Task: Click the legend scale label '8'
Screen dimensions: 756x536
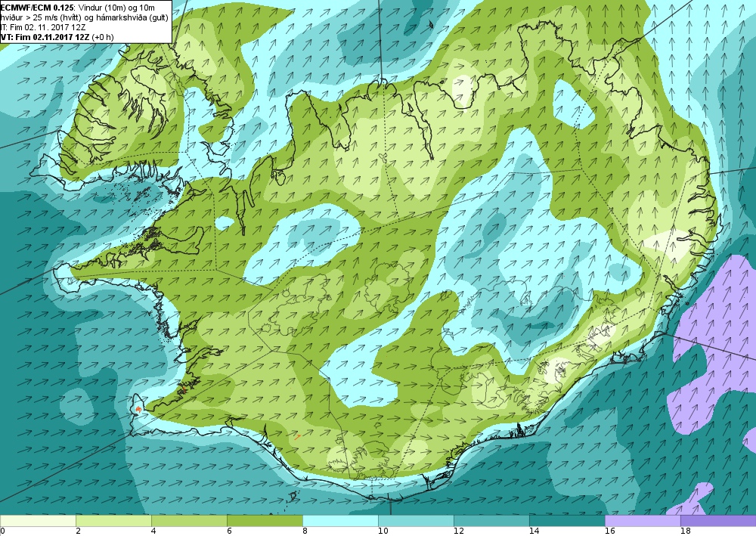Action: click(x=305, y=531)
